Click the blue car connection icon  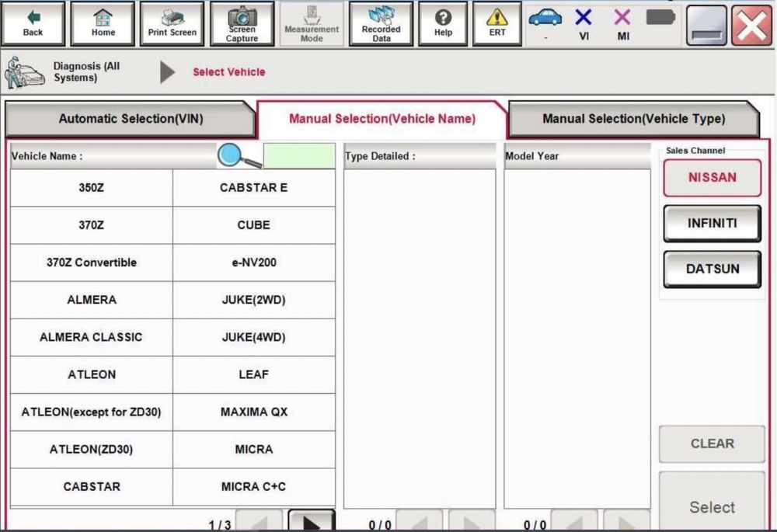coord(545,19)
